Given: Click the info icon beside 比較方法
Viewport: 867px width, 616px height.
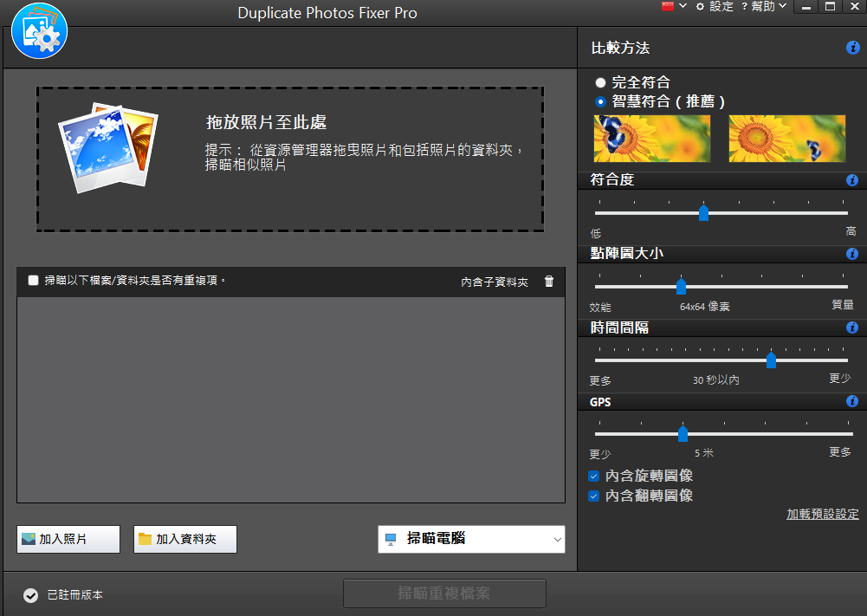Looking at the screenshot, I should pos(852,48).
